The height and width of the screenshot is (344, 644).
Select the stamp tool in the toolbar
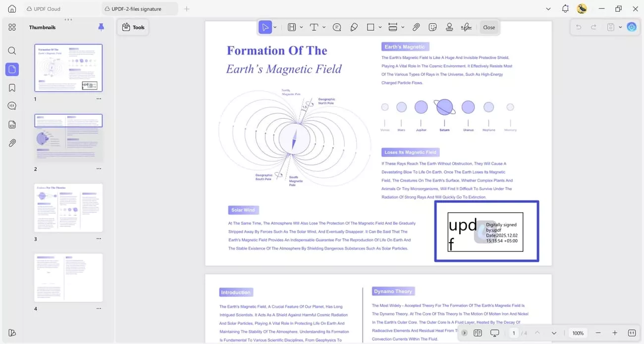click(x=449, y=27)
